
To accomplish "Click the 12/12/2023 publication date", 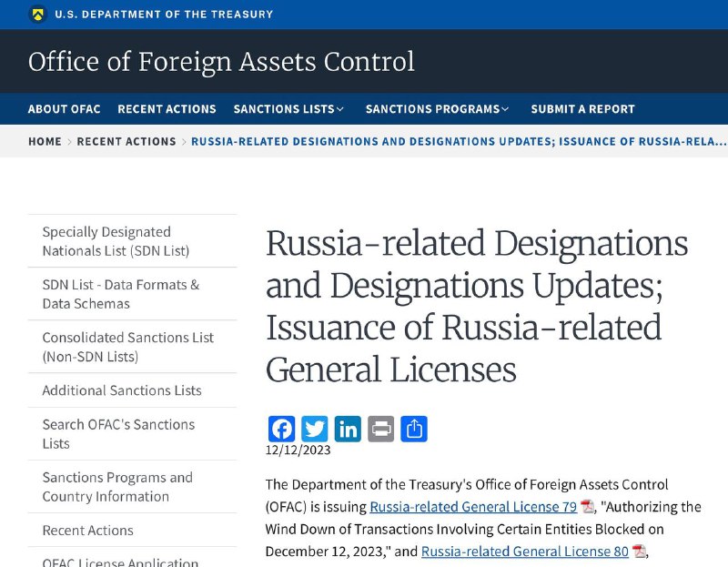I will (298, 450).
